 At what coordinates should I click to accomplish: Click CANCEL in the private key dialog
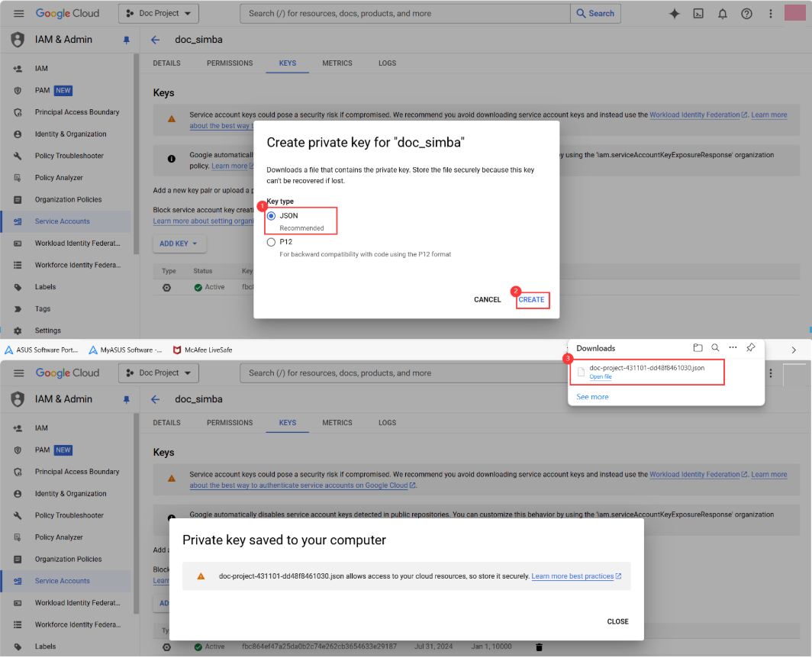(x=488, y=300)
